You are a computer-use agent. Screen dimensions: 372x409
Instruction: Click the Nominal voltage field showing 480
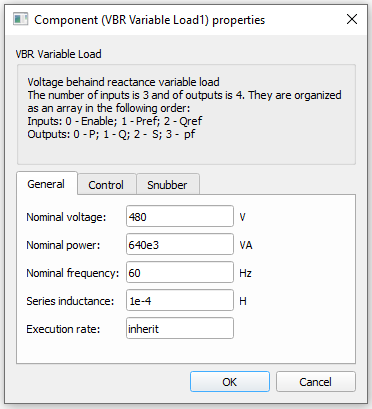coord(180,217)
